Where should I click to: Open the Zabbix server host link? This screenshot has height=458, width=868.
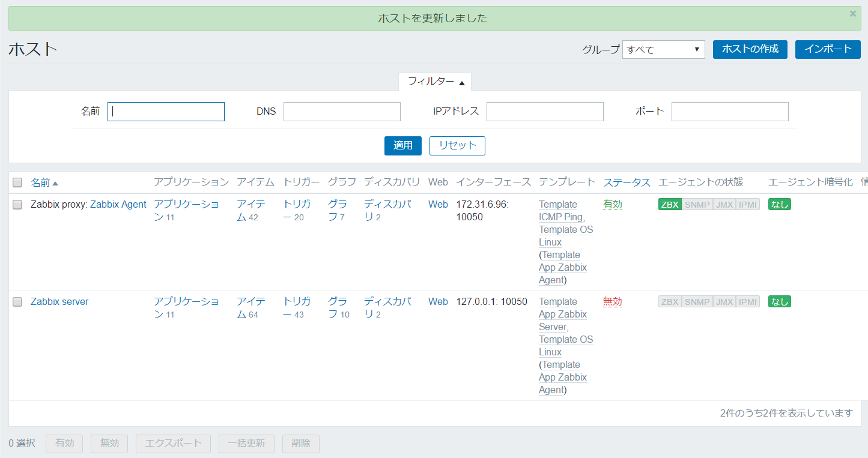(59, 302)
